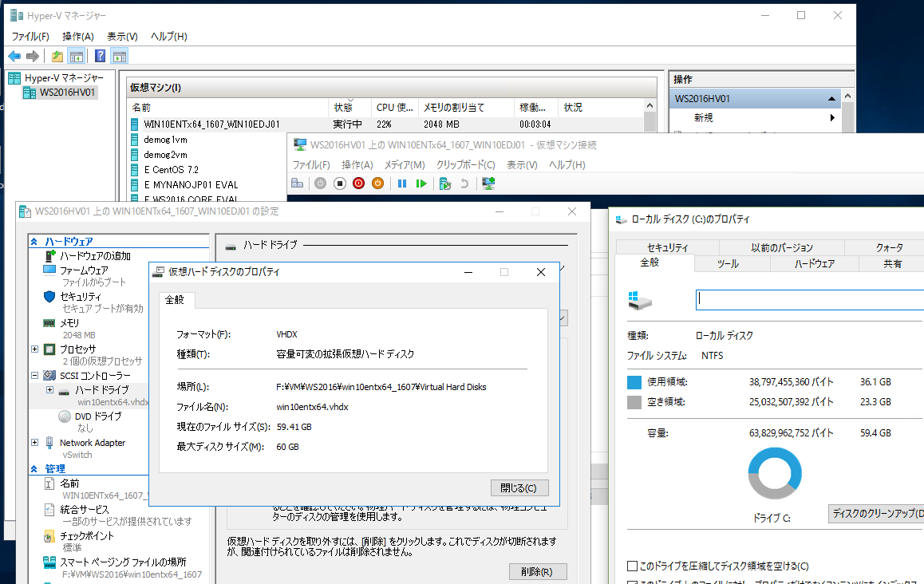Click 削除(R) button in settings window
The height and width of the screenshot is (584, 924).
pyautogui.click(x=537, y=571)
